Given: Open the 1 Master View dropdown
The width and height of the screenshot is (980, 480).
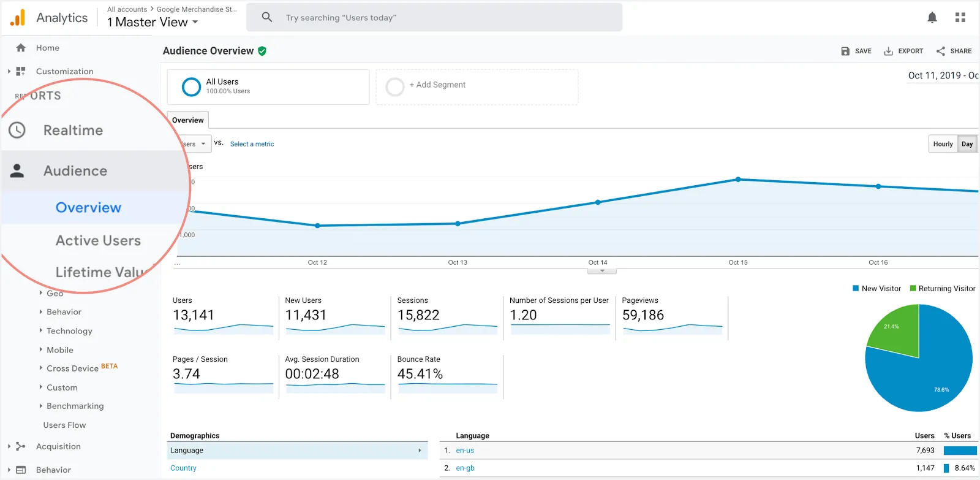Looking at the screenshot, I should [153, 22].
